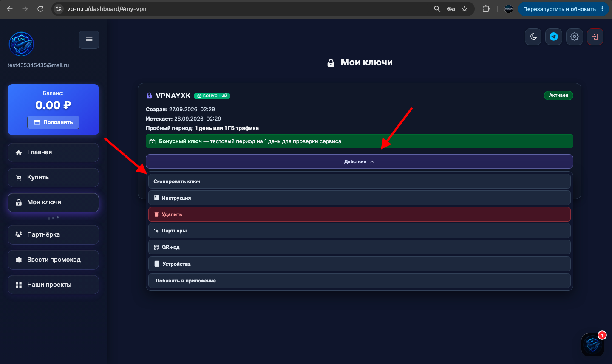This screenshot has width=612, height=364.
Task: Click Перезапустить и обновить browser button
Action: coord(559,9)
